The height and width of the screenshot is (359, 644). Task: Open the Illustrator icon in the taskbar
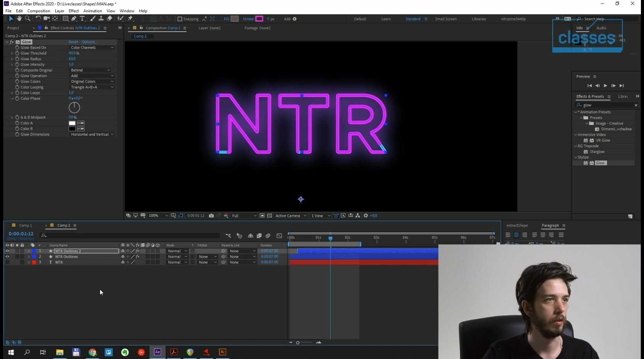(x=222, y=352)
